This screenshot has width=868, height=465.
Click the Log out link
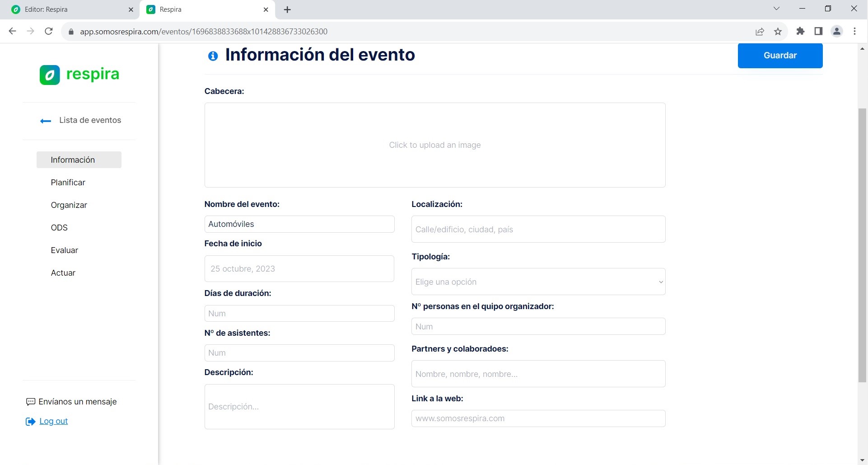click(x=54, y=421)
